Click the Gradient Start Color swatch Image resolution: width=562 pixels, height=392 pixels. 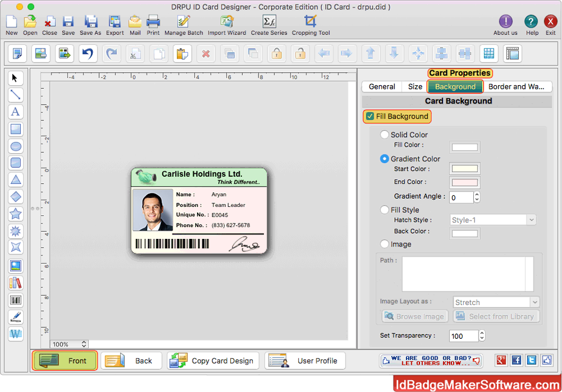465,169
